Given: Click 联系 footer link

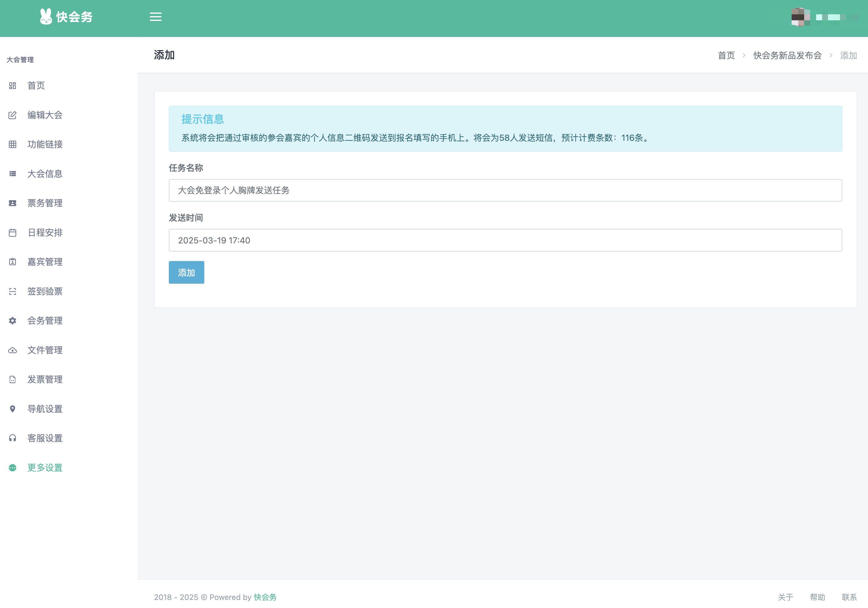Looking at the screenshot, I should click(849, 597).
